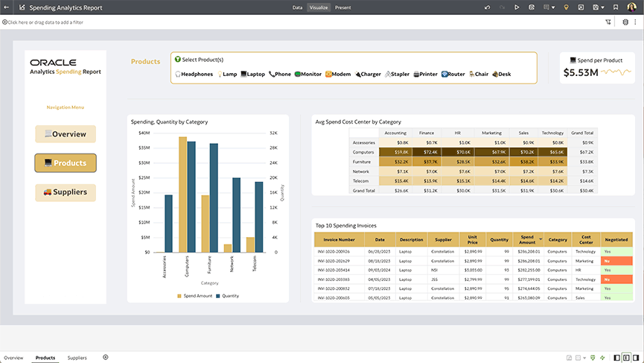Toggle the Laptop product filter
The height and width of the screenshot is (363, 644).
(x=253, y=75)
